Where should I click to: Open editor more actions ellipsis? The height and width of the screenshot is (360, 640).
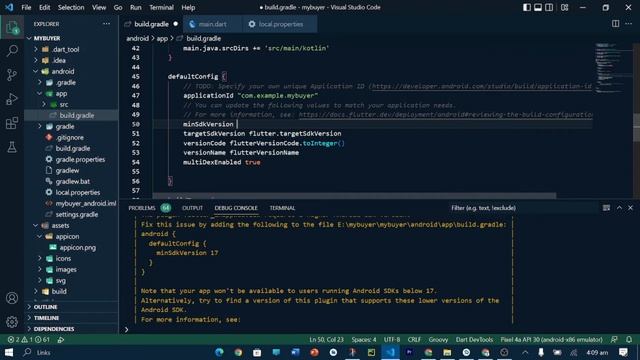tap(629, 24)
